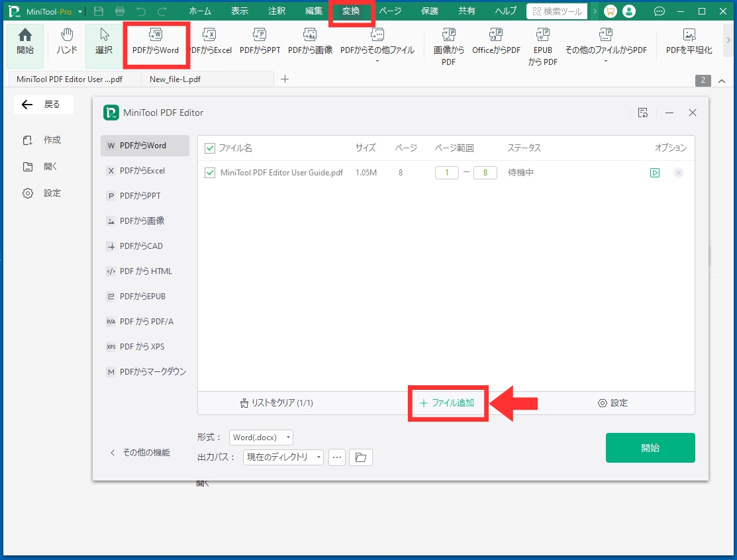Open the 表示 menu tab

coord(239,11)
